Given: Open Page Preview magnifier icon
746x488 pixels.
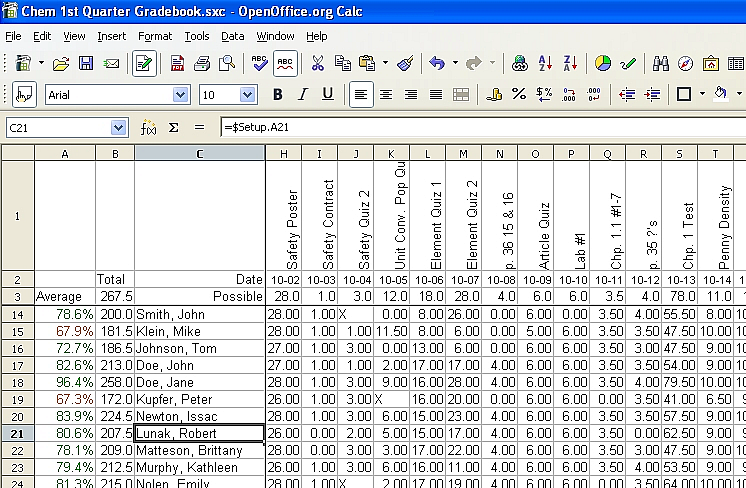Looking at the screenshot, I should tap(227, 63).
